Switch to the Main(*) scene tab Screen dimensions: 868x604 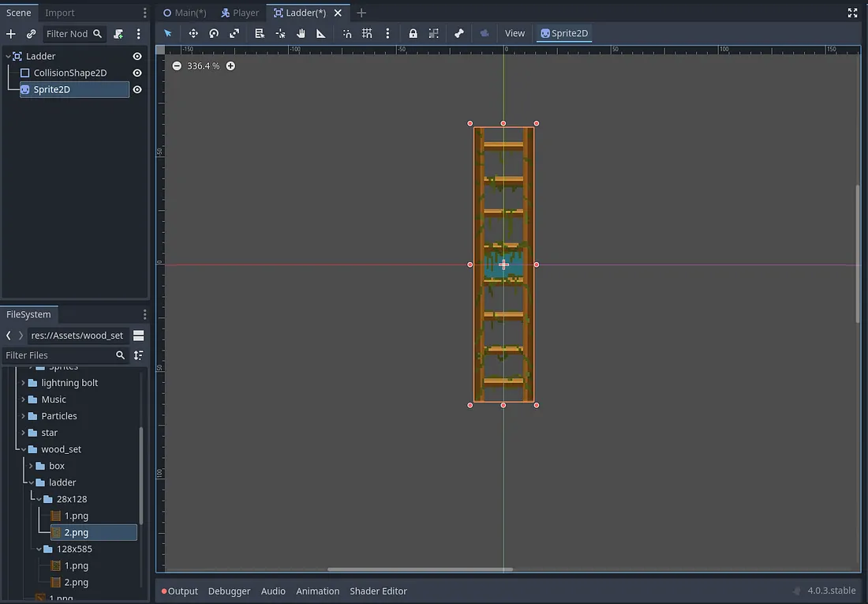(185, 13)
